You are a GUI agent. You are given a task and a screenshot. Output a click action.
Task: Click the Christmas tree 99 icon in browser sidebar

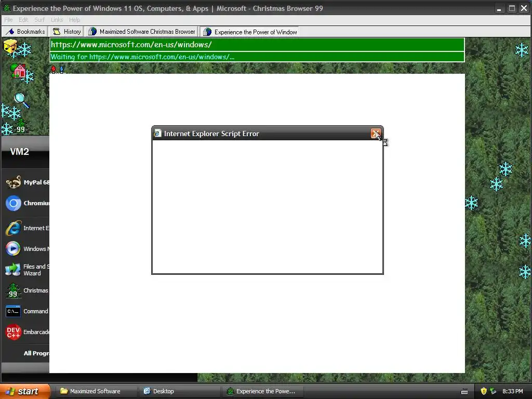21,127
